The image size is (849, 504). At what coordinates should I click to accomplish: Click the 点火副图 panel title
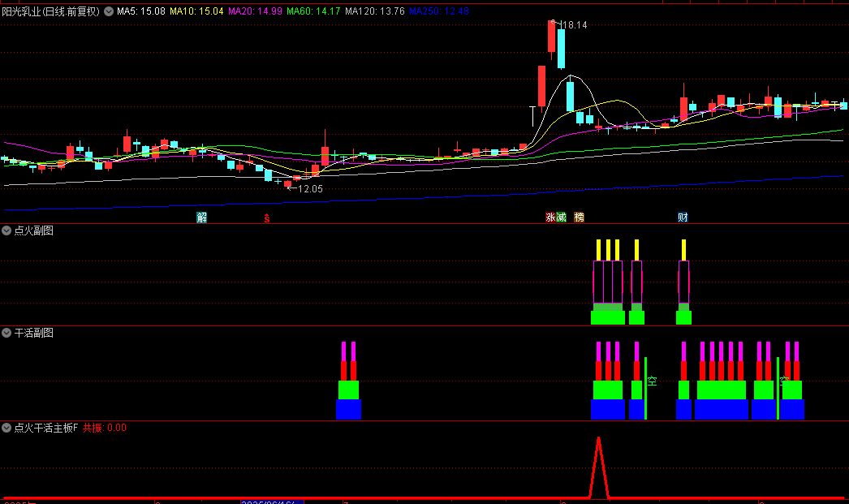pyautogui.click(x=33, y=230)
